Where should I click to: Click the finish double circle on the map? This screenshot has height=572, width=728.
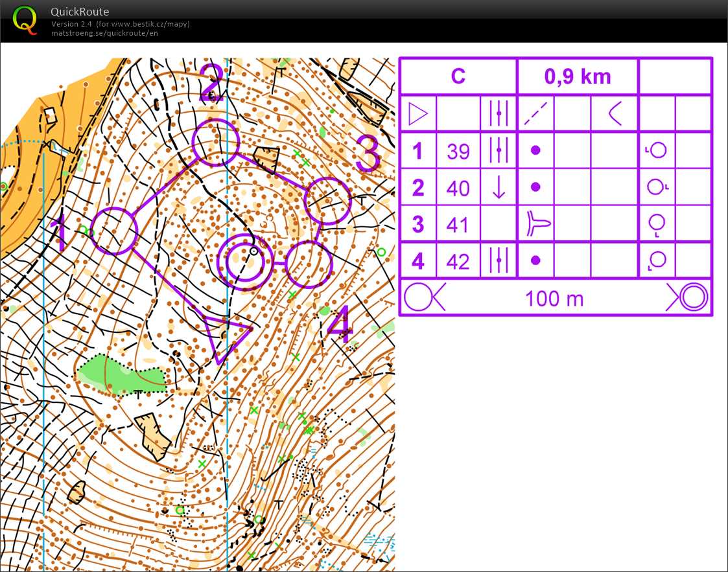244,261
